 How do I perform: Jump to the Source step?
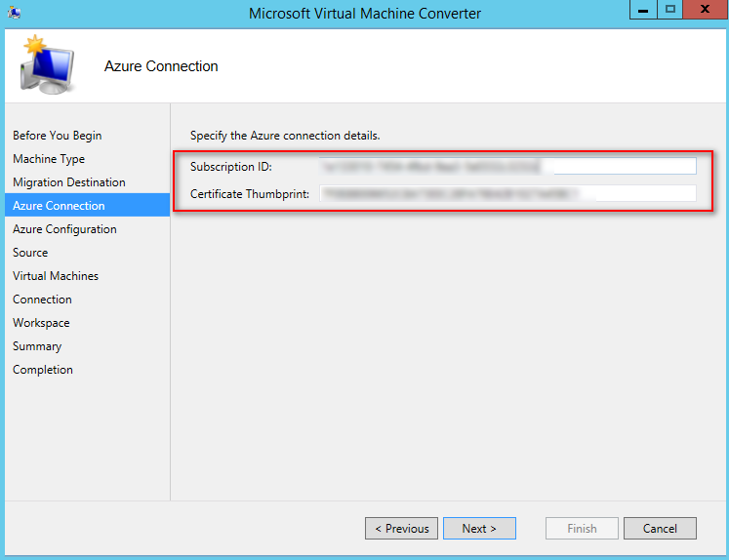[30, 253]
